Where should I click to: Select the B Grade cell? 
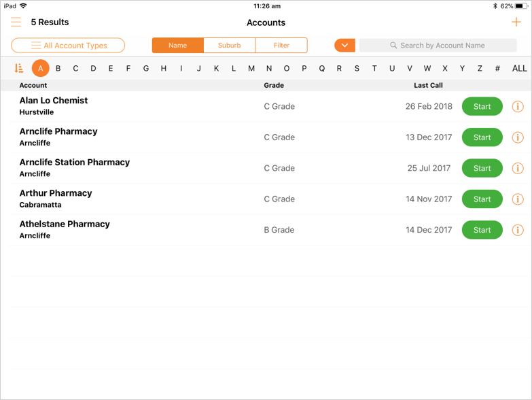tap(279, 230)
